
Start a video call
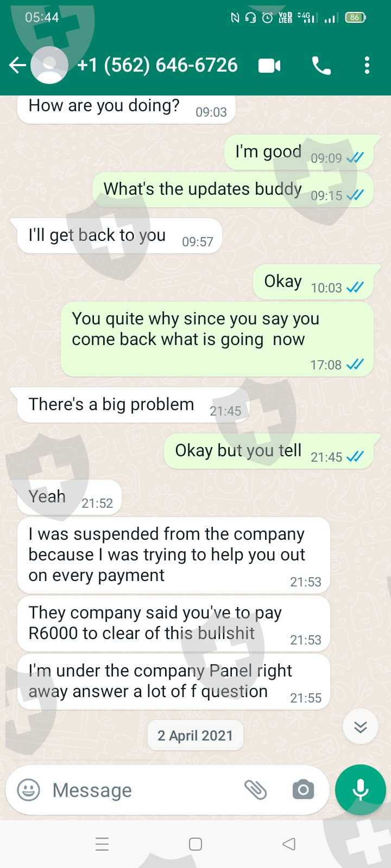269,66
